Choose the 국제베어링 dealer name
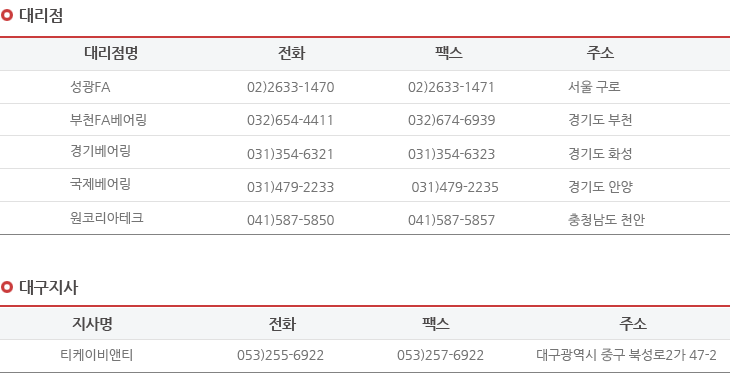The image size is (730, 378). pyautogui.click(x=100, y=184)
